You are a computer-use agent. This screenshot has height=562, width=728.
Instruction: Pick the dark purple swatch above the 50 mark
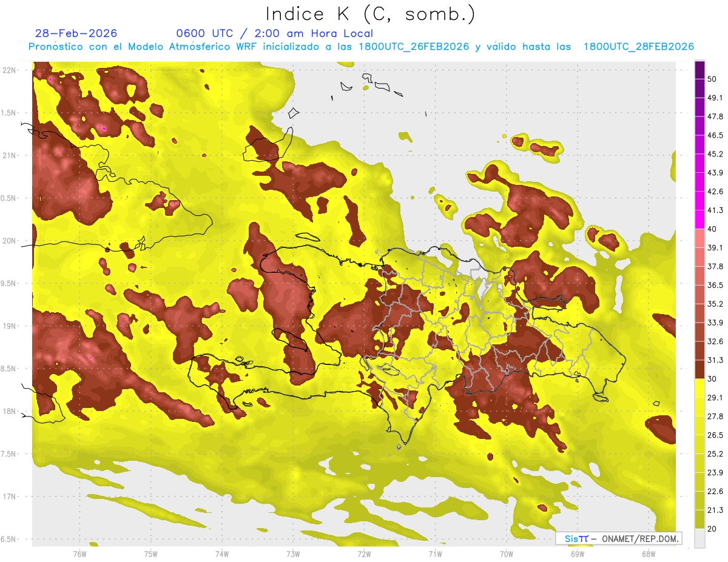[x=699, y=70]
